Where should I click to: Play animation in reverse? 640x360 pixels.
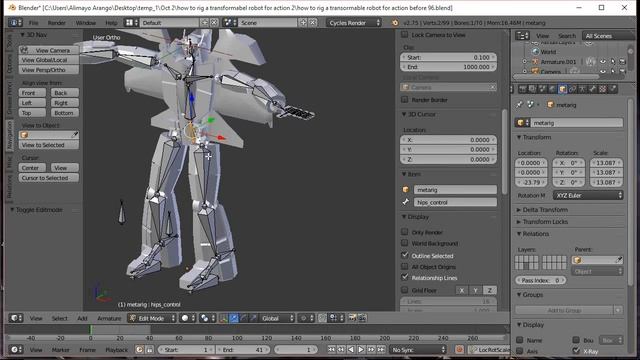[351, 350]
